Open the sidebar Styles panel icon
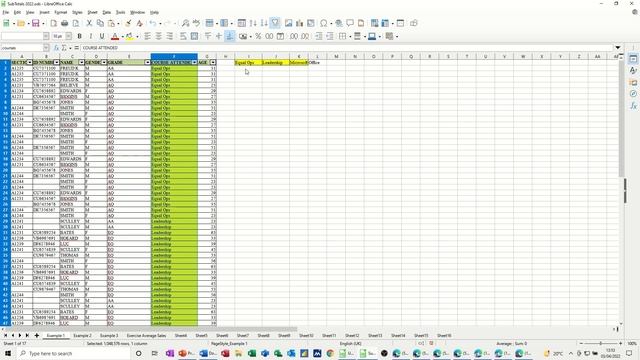This screenshot has width=640, height=360. 633,71
